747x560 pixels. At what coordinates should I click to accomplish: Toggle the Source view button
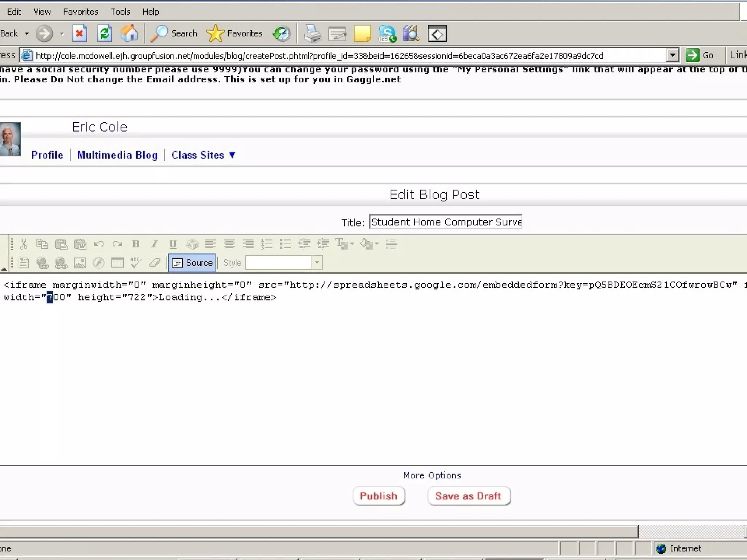click(x=192, y=263)
